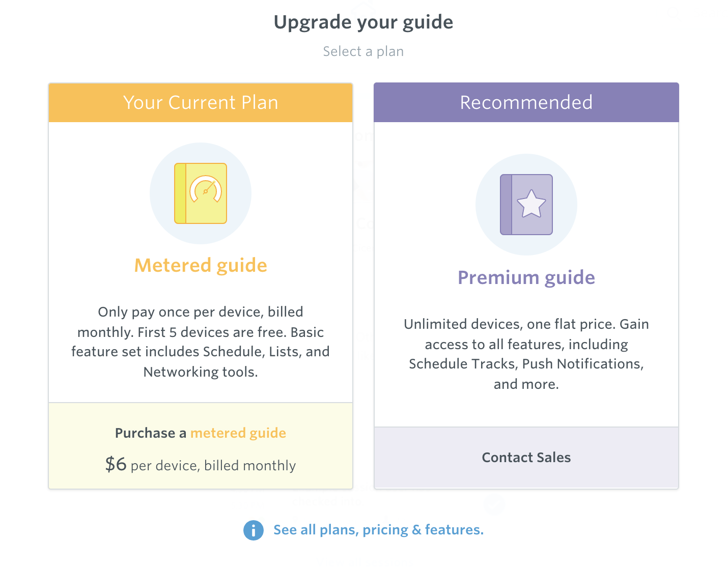Click the gauge dial in metered icon
728x568 pixels.
click(206, 190)
